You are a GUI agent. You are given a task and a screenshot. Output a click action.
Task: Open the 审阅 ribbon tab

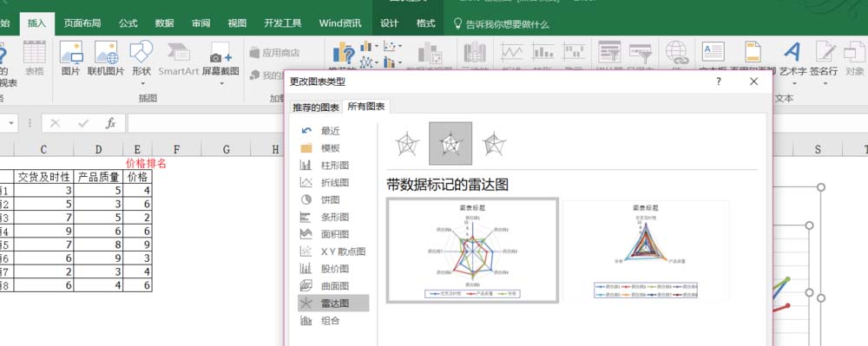[x=201, y=23]
